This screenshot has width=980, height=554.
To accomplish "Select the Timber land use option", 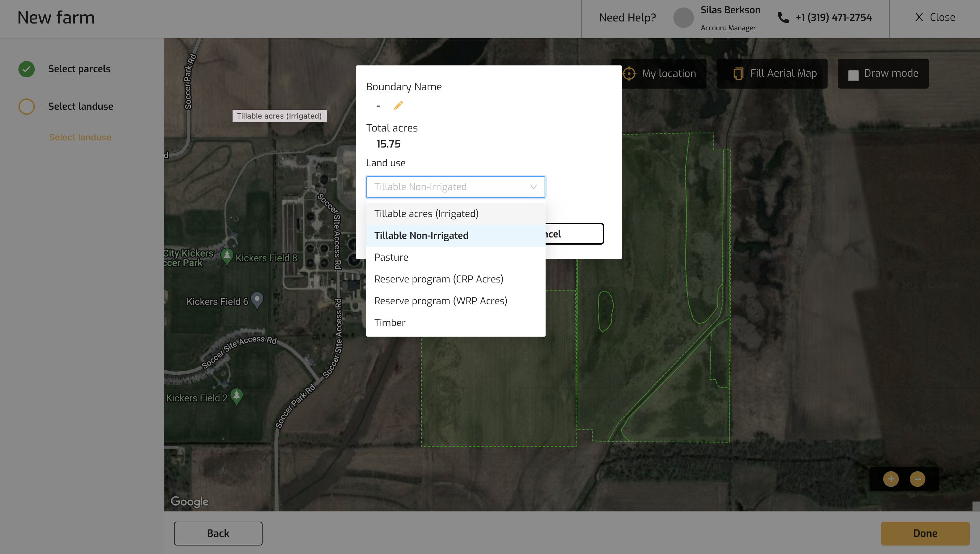I will click(389, 323).
